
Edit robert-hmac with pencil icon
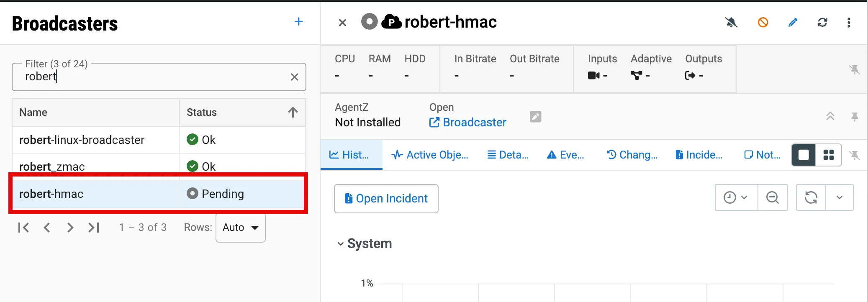click(x=793, y=22)
